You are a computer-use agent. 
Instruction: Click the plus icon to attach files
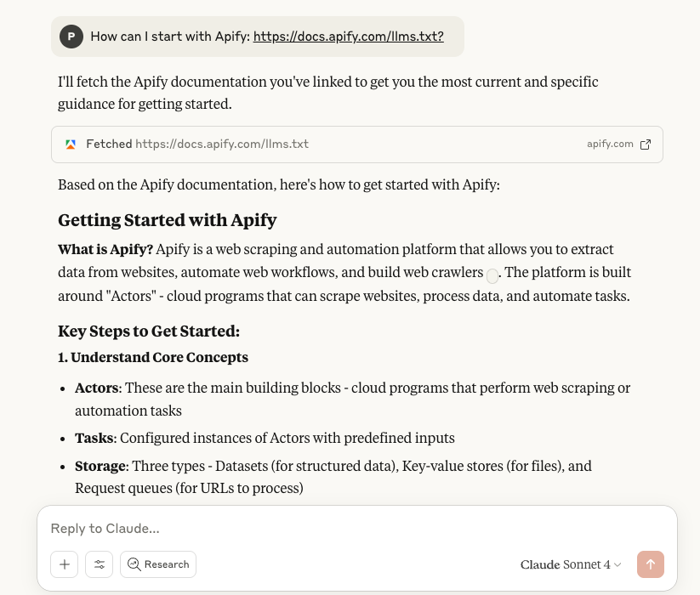pyautogui.click(x=64, y=564)
